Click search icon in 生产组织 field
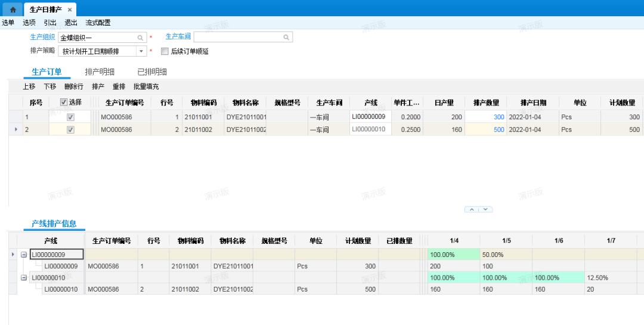The height and width of the screenshot is (325, 644). tap(140, 38)
